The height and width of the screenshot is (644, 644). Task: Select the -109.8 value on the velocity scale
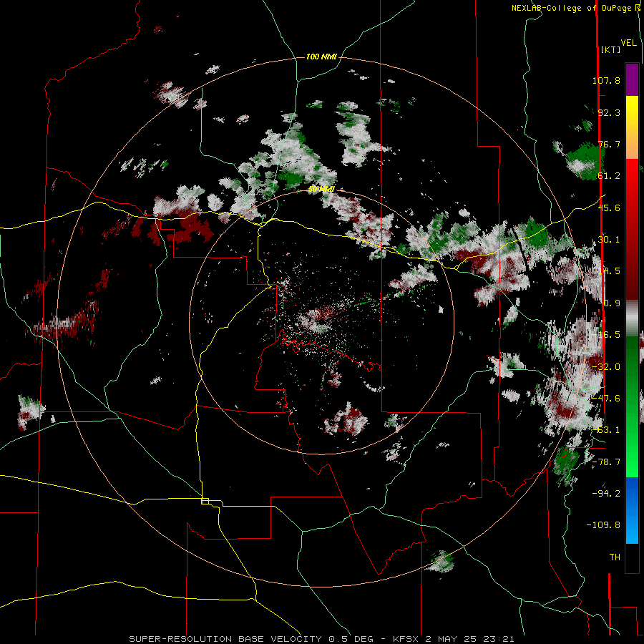pos(603,525)
